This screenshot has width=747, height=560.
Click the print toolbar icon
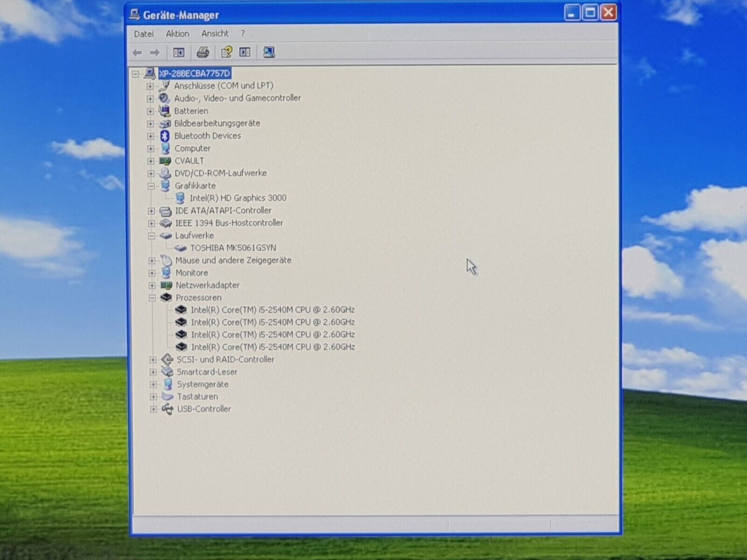[203, 52]
